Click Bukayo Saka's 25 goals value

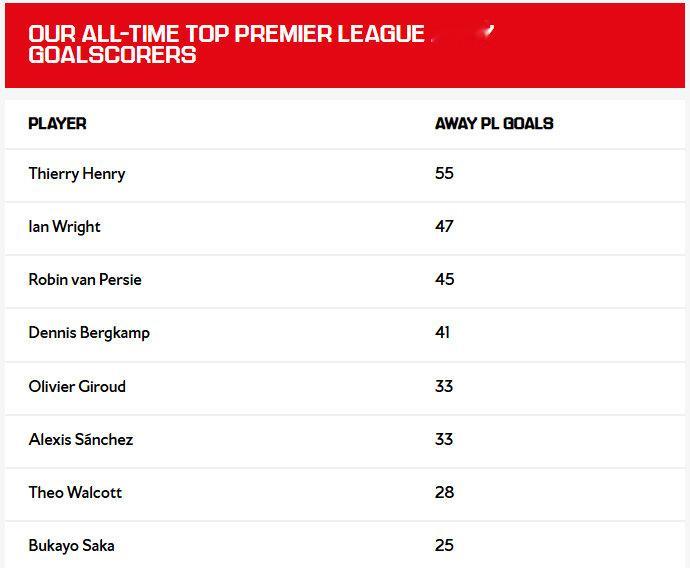[444, 546]
